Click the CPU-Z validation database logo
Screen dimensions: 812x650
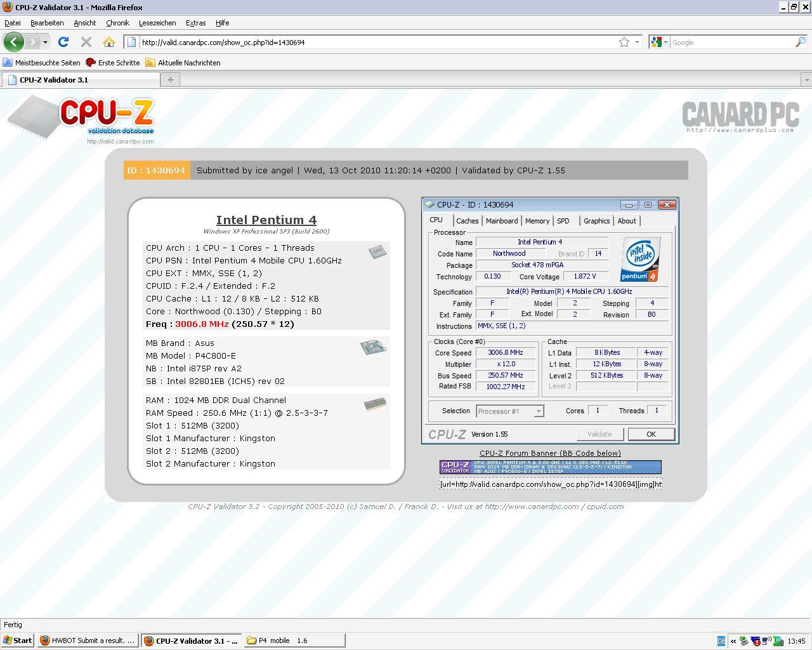(81, 118)
